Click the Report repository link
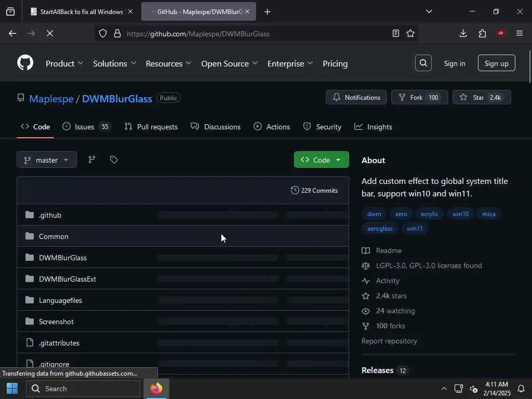This screenshot has width=532, height=399. [x=389, y=341]
